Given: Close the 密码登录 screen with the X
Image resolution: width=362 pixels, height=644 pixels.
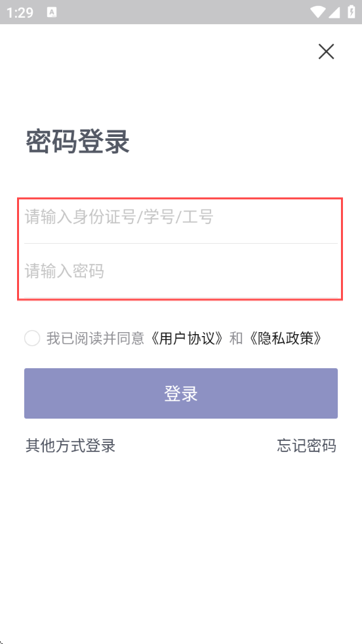Looking at the screenshot, I should pos(326,51).
